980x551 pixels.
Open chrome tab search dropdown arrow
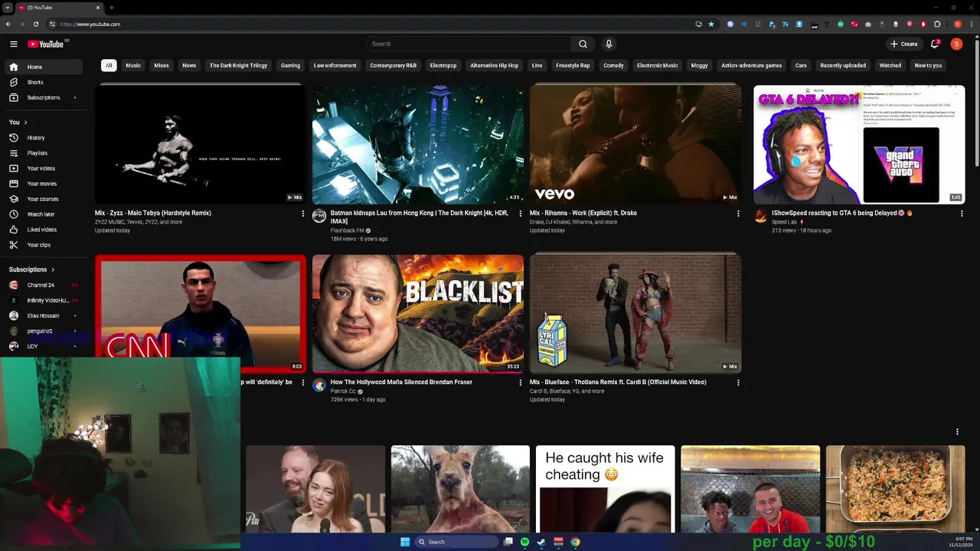pyautogui.click(x=8, y=8)
